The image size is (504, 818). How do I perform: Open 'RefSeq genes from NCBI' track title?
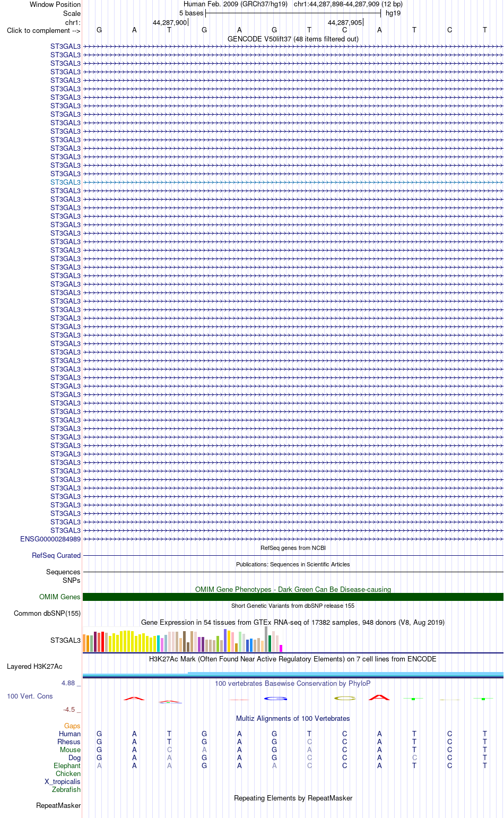coord(293,548)
